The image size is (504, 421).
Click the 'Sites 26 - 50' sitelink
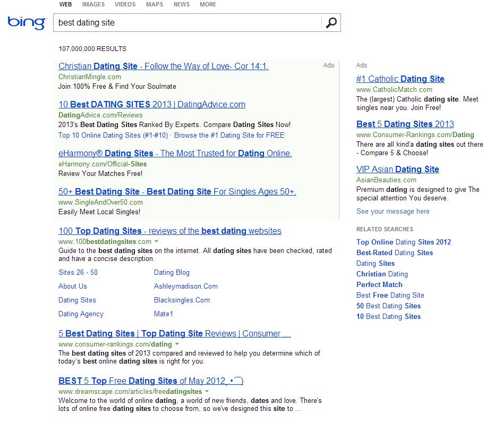pyautogui.click(x=78, y=272)
